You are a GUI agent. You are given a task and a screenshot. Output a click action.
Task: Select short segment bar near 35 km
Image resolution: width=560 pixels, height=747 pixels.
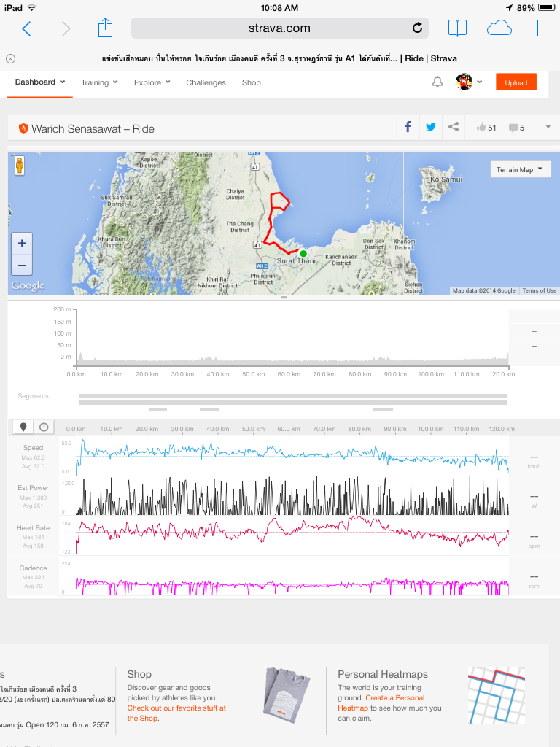click(x=209, y=410)
